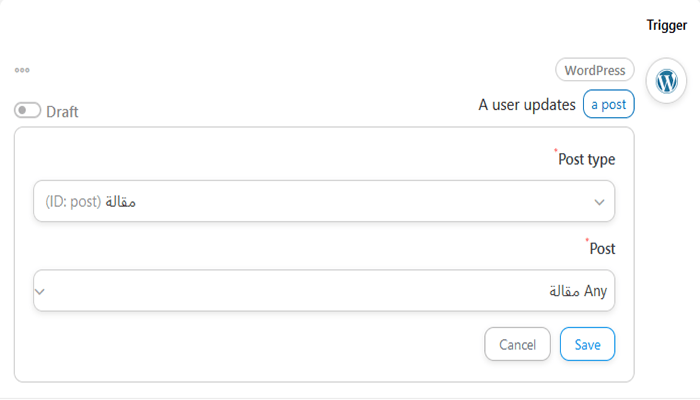Expand the chevron in the Post field
Screen dimensions: 700x400
click(x=40, y=292)
